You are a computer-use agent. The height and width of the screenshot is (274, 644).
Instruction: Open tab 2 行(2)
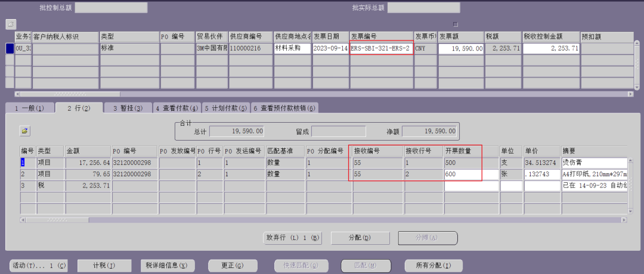pyautogui.click(x=79, y=108)
